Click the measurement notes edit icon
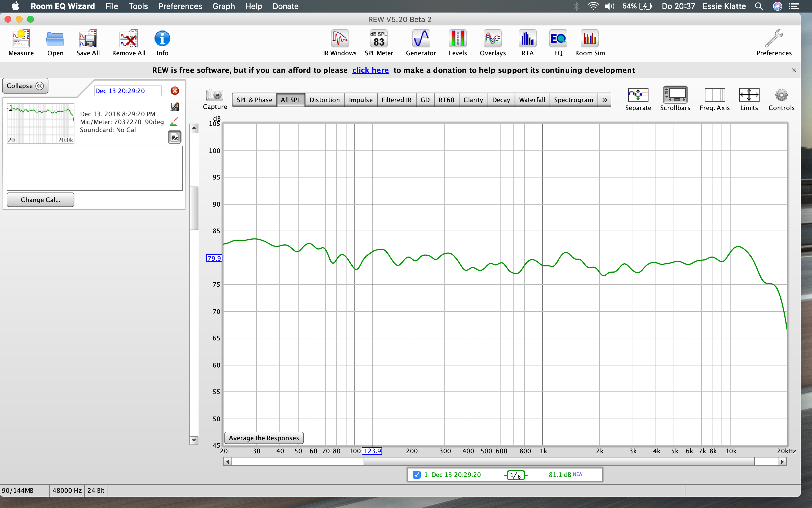This screenshot has height=508, width=812. [175, 106]
